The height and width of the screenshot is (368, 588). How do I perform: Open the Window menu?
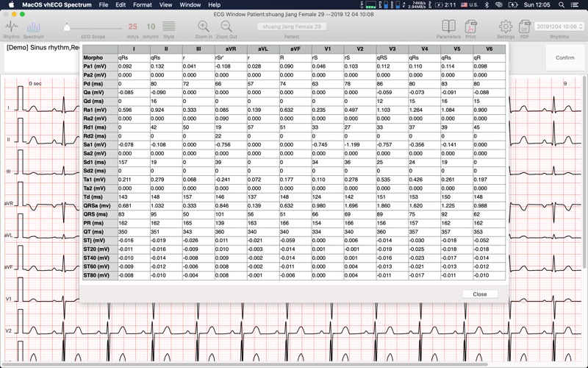click(x=190, y=4)
